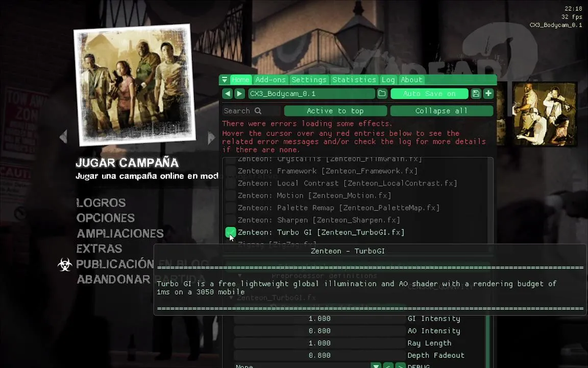The width and height of the screenshot is (588, 368).
Task: Click the Active to top button
Action: click(335, 111)
